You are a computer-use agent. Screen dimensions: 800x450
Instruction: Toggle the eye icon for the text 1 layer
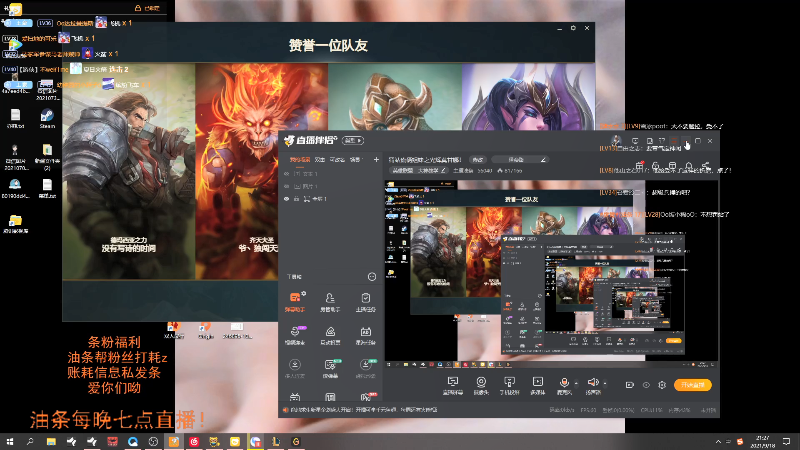(x=287, y=174)
